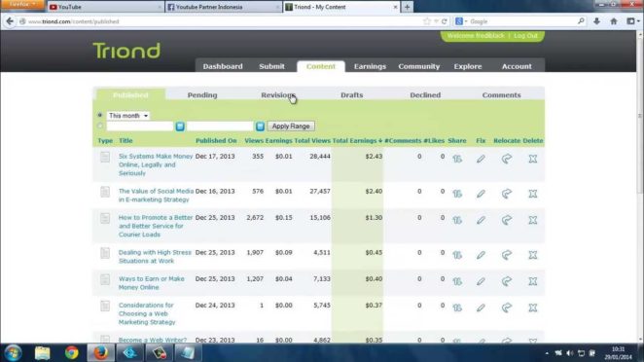
Task: Delete Ways to Earn or Make Money article
Action: pos(533,281)
